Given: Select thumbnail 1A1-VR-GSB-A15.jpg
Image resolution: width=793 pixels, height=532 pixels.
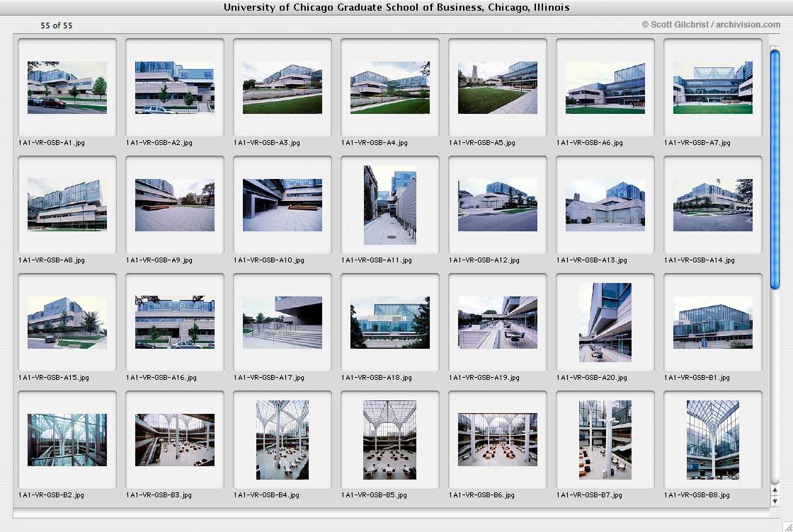Looking at the screenshot, I should point(67,323).
